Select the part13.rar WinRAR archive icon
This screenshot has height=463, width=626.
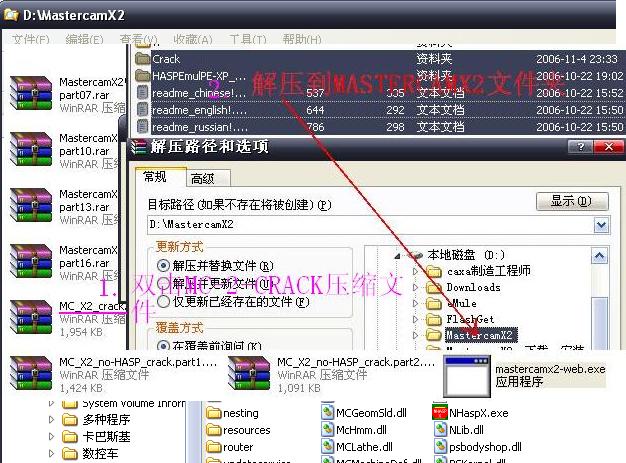pos(31,205)
